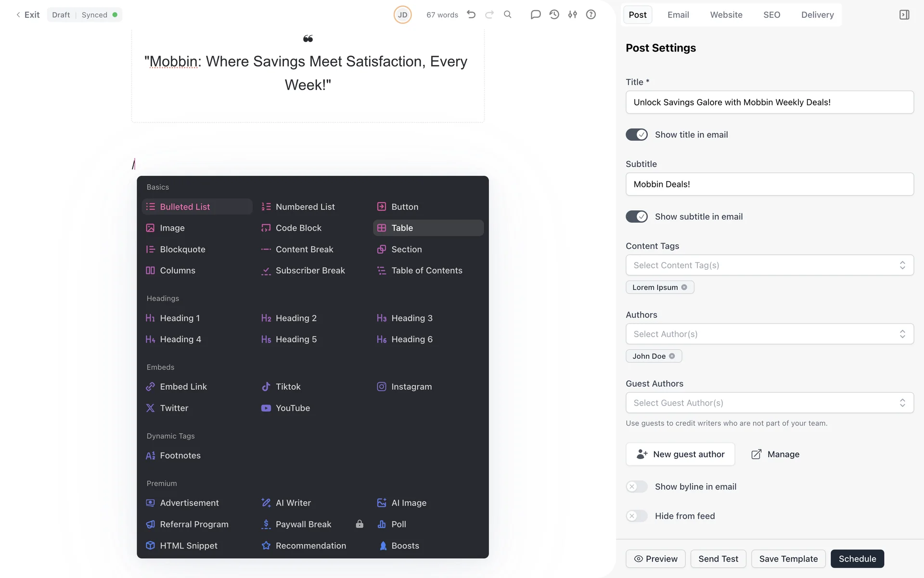Open version history clock icon
The width and height of the screenshot is (924, 578).
tap(554, 14)
